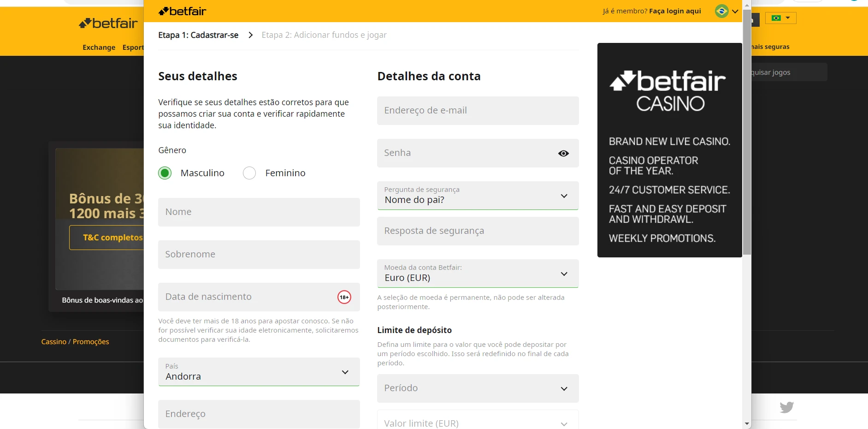Click the modal vertical scrollbar thumb
Image resolution: width=868 pixels, height=429 pixels.
coord(747,131)
